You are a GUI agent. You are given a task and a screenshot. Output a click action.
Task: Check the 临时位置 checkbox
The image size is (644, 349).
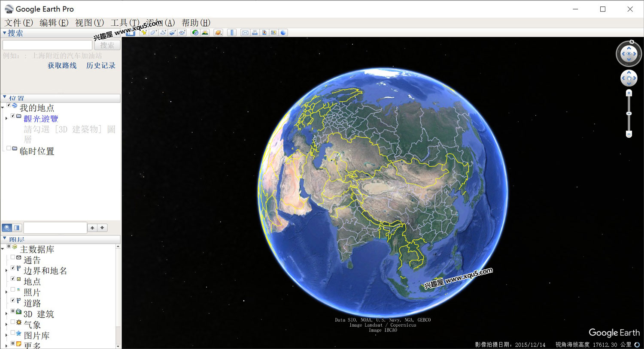(9, 148)
